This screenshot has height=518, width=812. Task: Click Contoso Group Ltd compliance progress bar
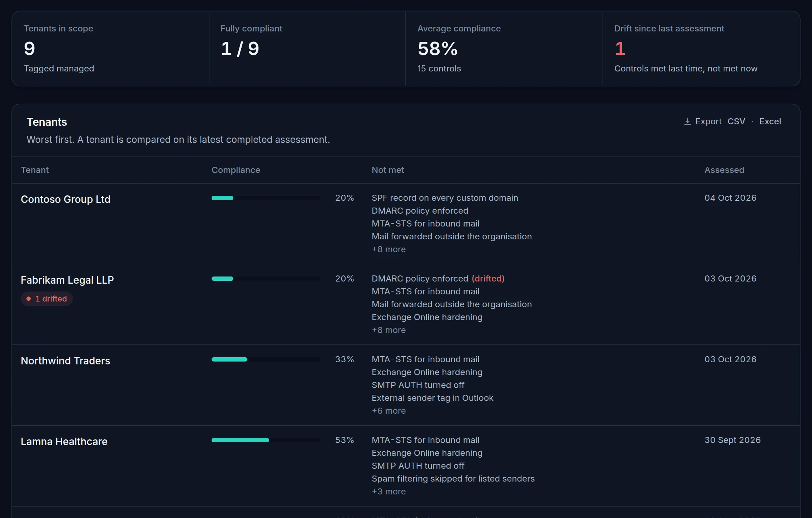point(266,198)
